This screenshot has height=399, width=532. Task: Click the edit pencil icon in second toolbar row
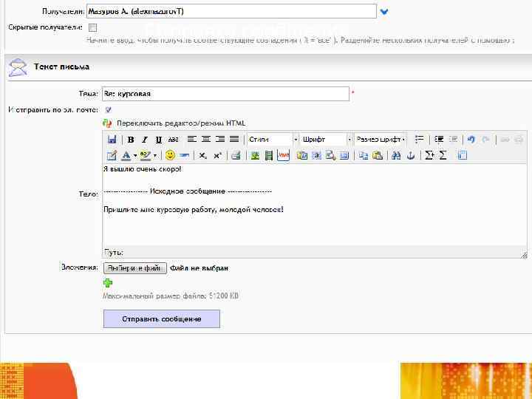(112, 155)
